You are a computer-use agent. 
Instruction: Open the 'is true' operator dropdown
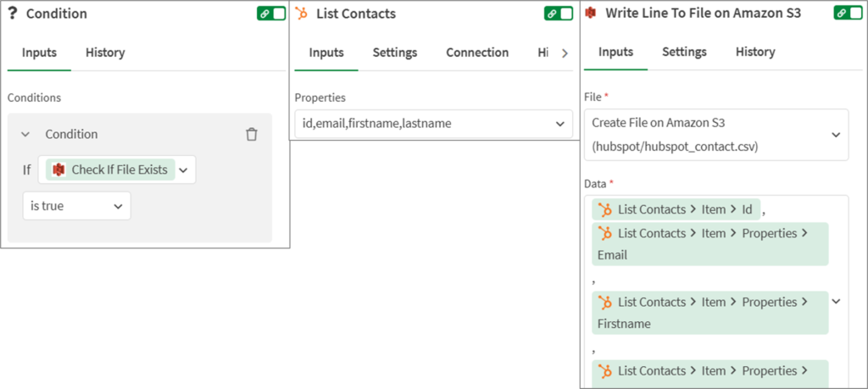(76, 206)
